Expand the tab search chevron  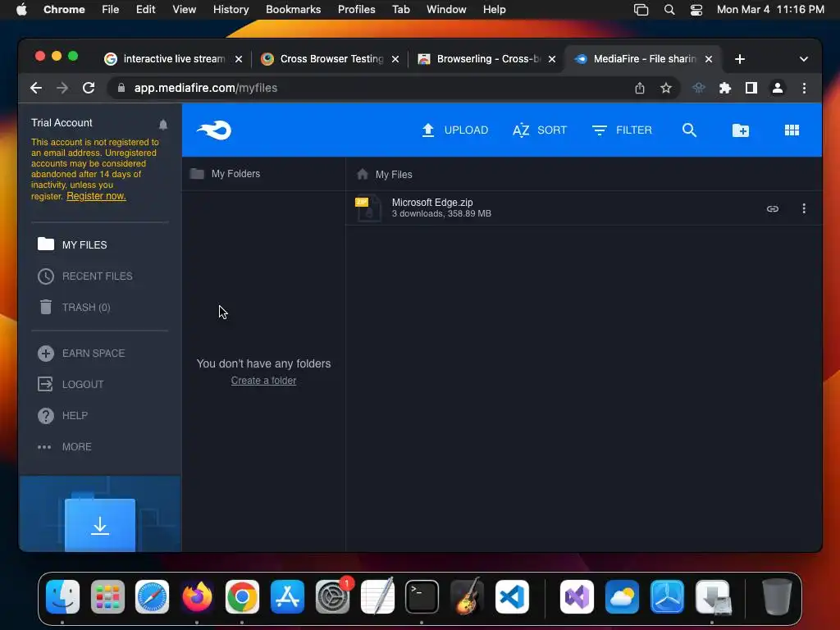[804, 59]
